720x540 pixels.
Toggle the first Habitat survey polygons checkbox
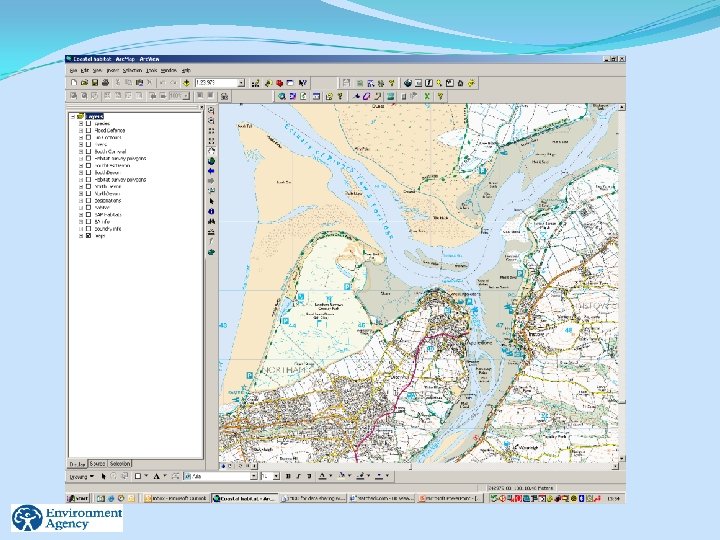coord(89,158)
